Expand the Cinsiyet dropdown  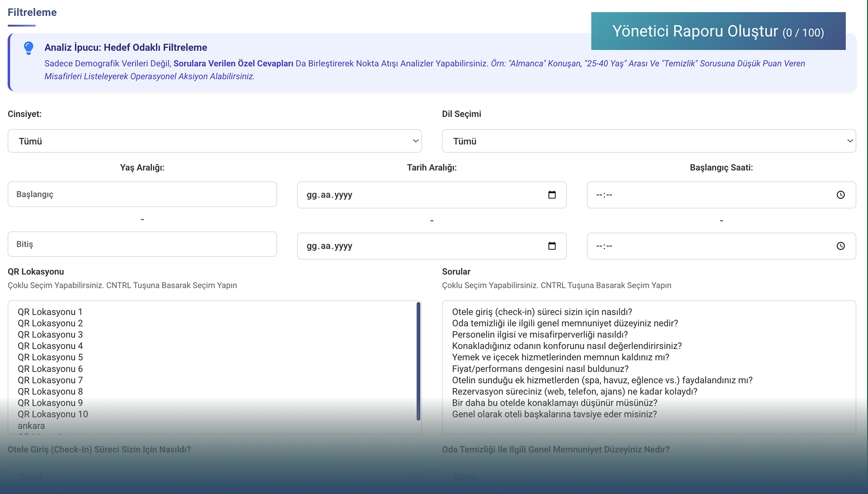[x=215, y=141]
